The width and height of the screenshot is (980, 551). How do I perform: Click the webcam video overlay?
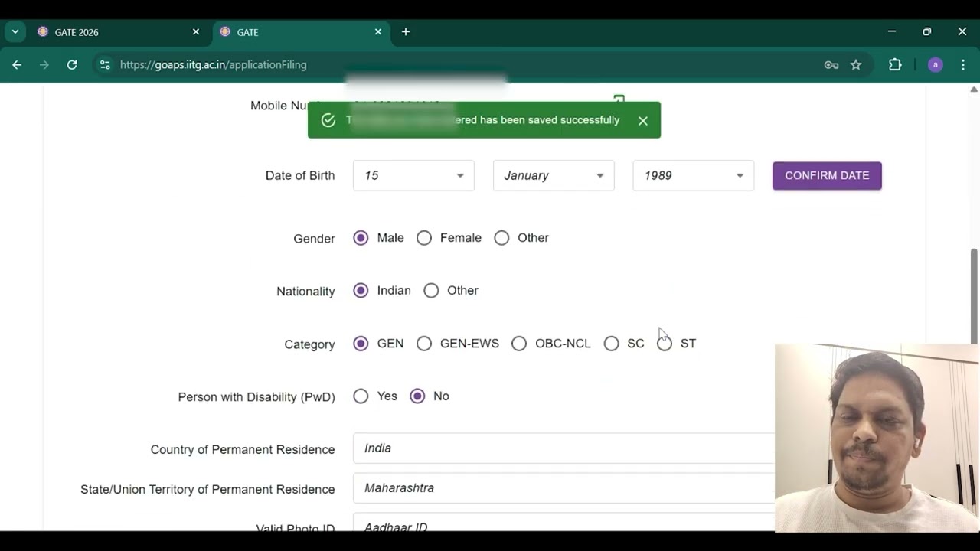tap(877, 438)
